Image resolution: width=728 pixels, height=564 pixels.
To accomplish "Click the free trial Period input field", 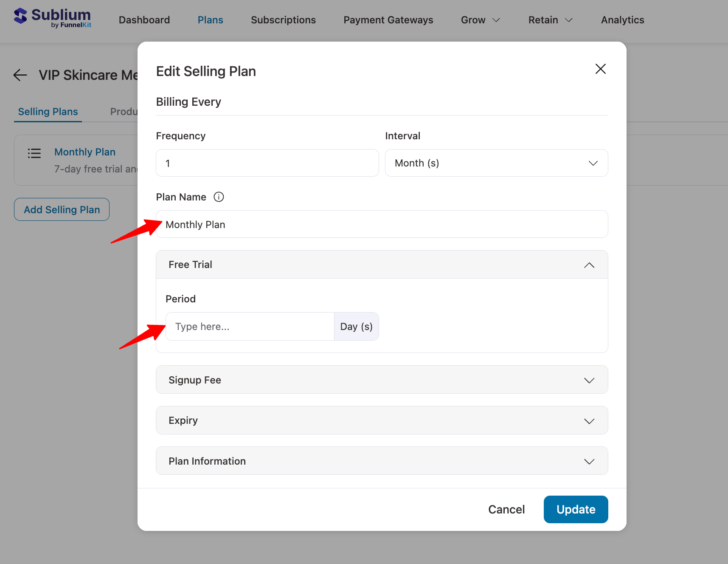I will pyautogui.click(x=250, y=326).
